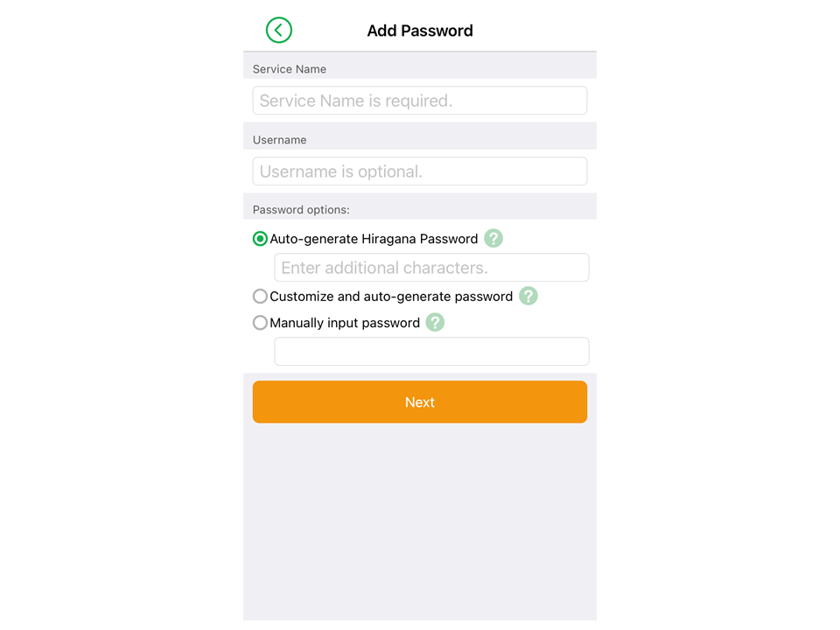
Task: Select the Auto-generate Hiragana Password radio button
Action: tap(260, 239)
